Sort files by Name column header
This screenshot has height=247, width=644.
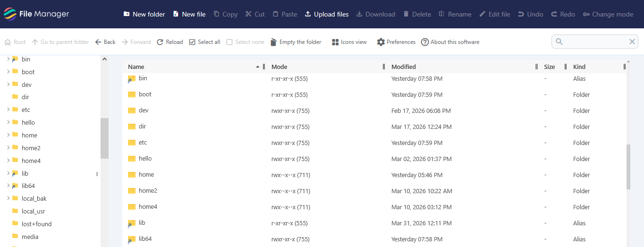click(136, 67)
